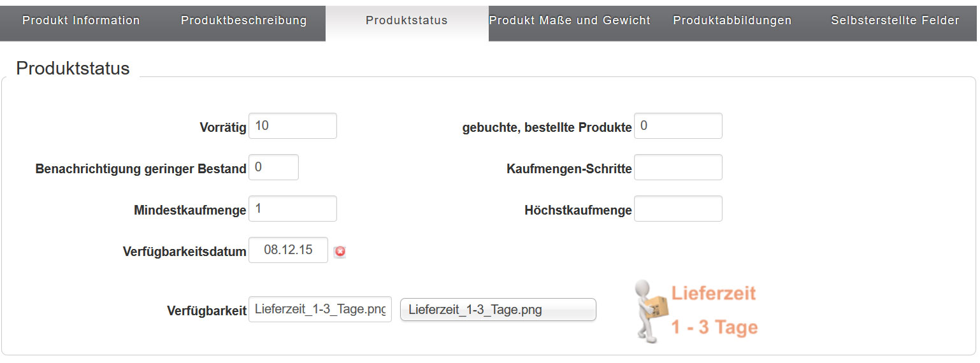Image resolution: width=980 pixels, height=363 pixels.
Task: Click the Verfügbarkeit text input field
Action: tap(320, 310)
